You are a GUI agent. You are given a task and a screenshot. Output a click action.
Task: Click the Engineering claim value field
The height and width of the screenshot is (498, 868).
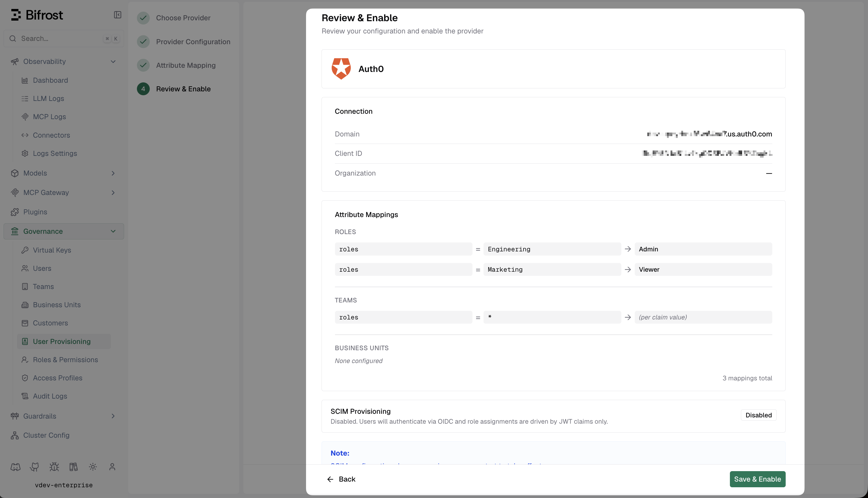pyautogui.click(x=552, y=249)
